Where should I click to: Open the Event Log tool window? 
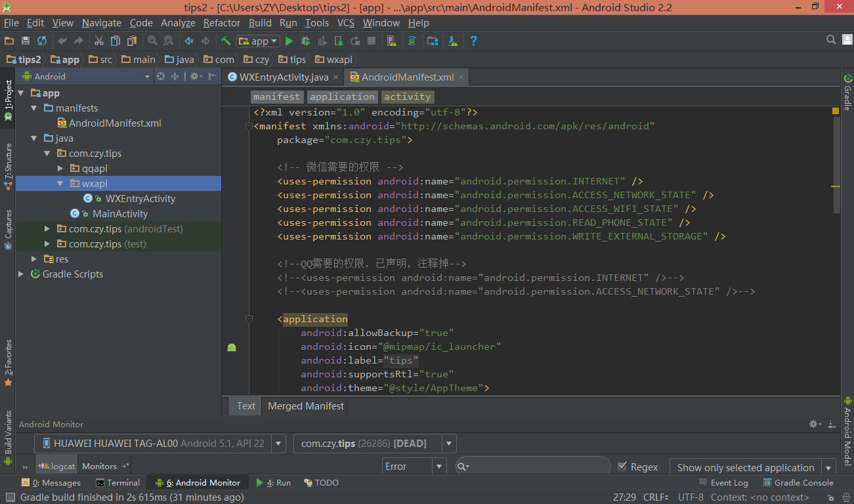[723, 483]
